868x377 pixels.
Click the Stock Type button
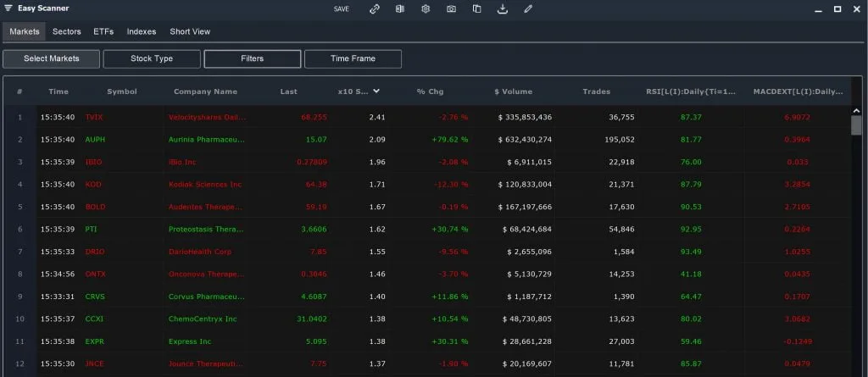pos(152,58)
